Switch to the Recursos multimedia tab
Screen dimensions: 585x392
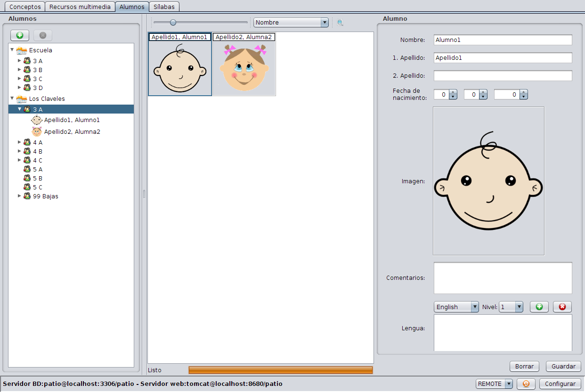tap(81, 7)
